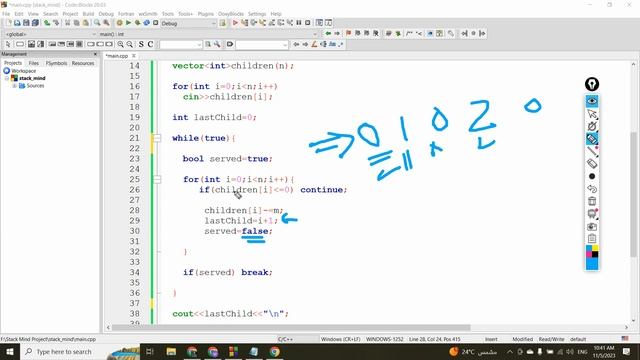The image size is (640, 360).
Task: Click the Copy icon in toolbar
Action: [x=76, y=23]
